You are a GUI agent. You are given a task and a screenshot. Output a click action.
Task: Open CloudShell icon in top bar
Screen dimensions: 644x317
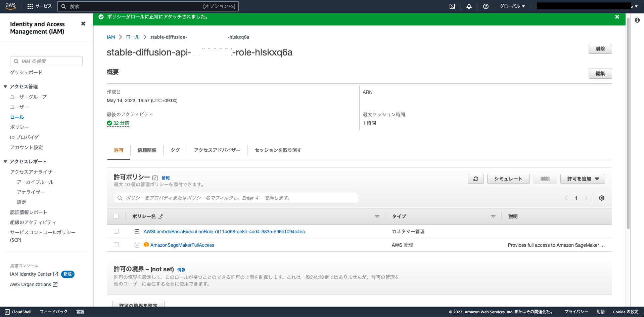click(452, 6)
